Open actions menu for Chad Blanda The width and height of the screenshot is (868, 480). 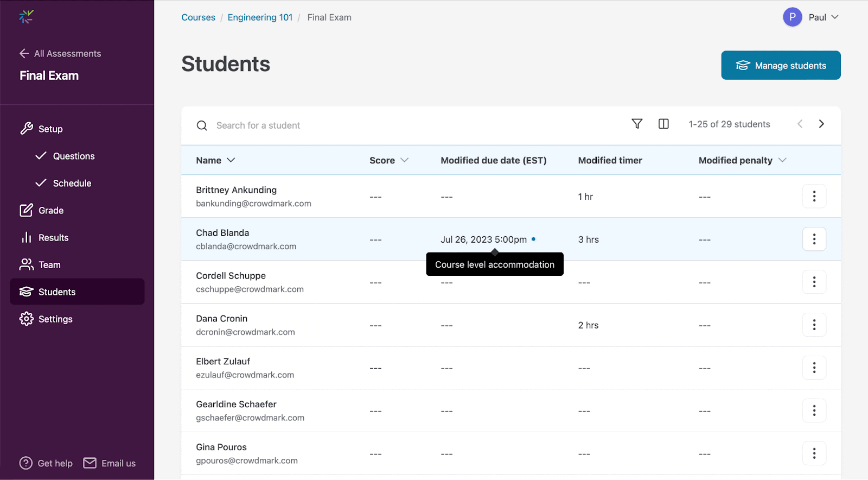[x=814, y=239]
